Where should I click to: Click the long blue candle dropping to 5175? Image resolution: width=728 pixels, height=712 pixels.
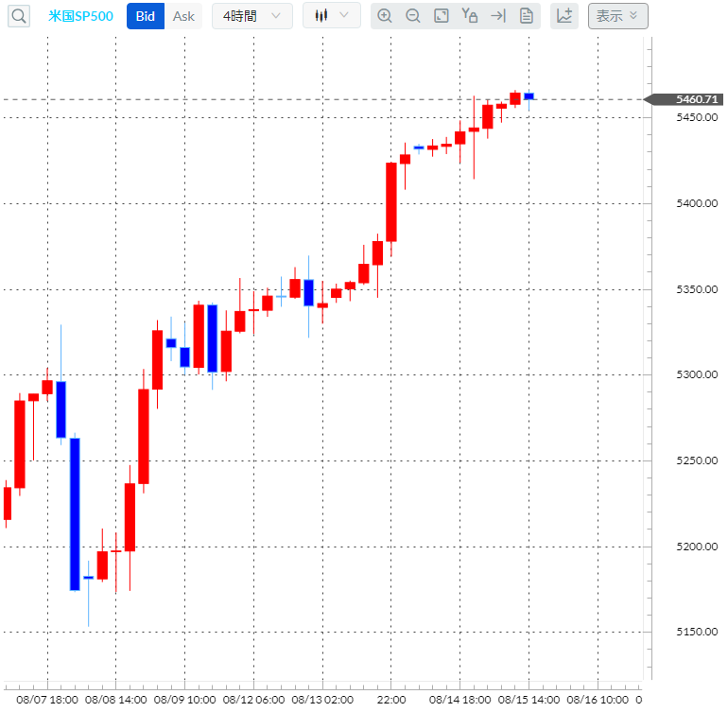point(75,514)
